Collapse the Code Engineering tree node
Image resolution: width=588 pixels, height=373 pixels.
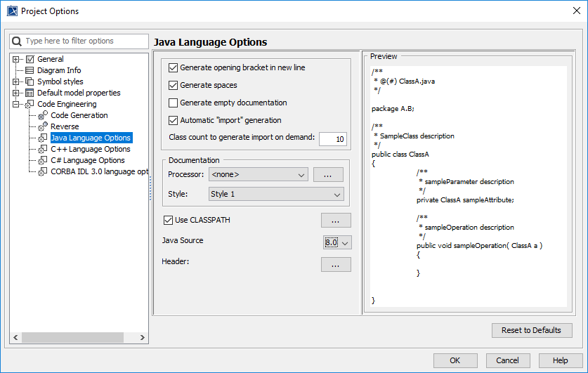[16, 104]
